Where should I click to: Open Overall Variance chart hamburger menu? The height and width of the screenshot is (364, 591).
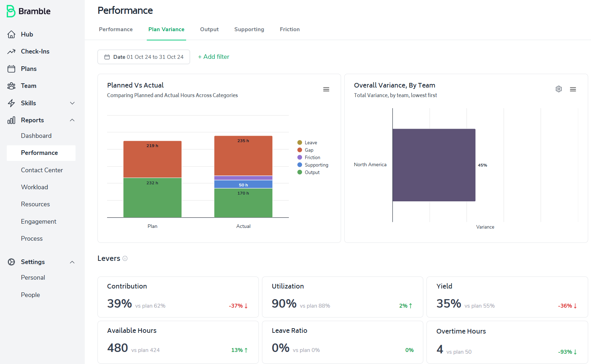tap(573, 89)
